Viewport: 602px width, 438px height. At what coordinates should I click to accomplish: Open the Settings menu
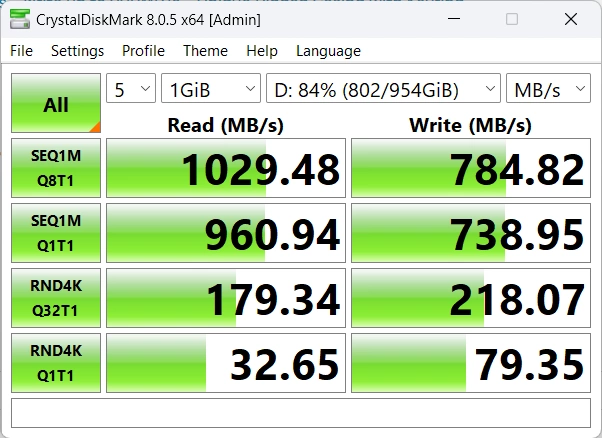point(77,51)
